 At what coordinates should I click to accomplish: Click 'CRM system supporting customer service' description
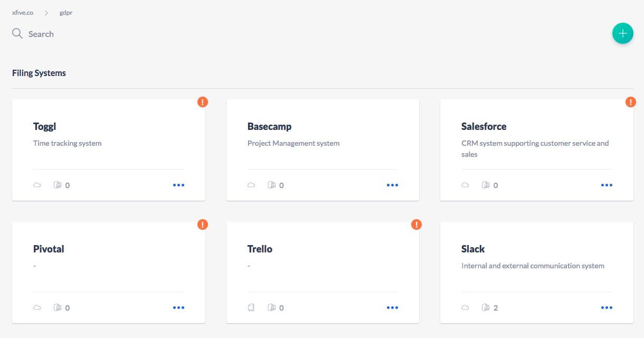click(535, 149)
